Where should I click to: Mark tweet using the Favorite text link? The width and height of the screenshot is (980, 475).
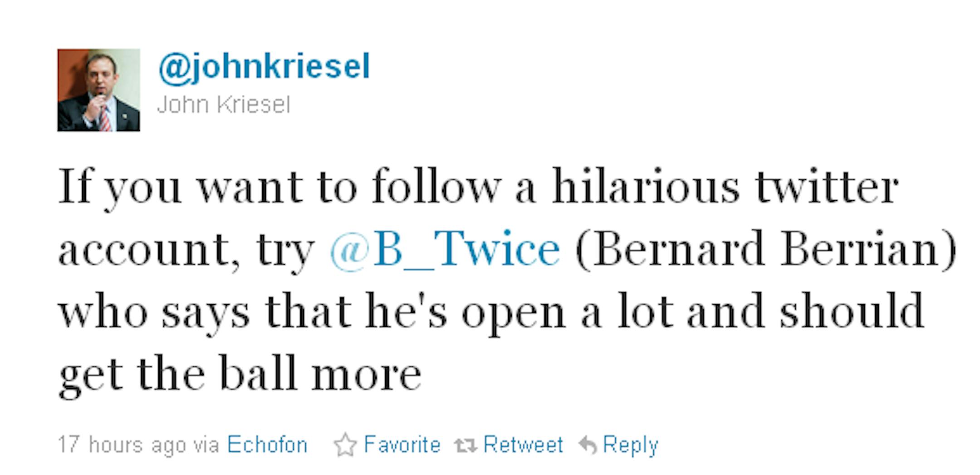tap(402, 445)
